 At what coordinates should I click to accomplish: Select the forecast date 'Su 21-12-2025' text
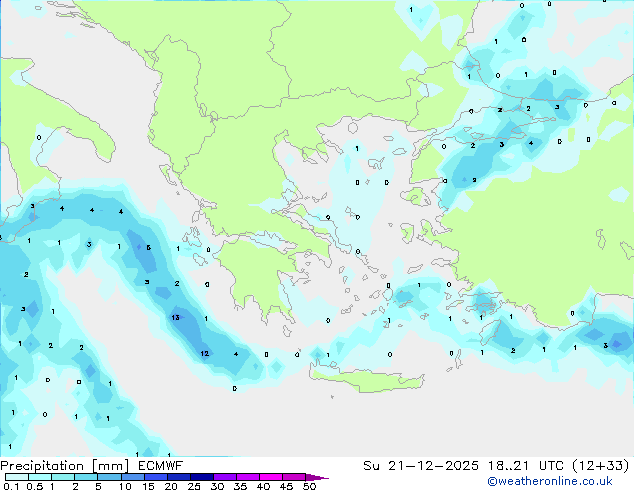click(x=421, y=466)
